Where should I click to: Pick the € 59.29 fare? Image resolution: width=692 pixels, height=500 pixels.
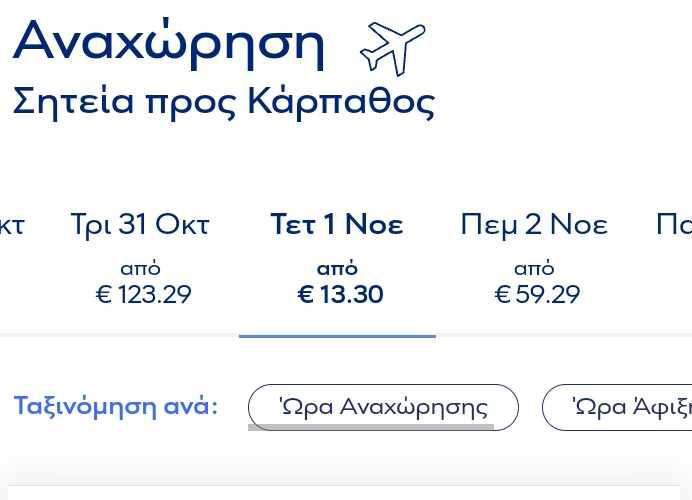pos(537,294)
